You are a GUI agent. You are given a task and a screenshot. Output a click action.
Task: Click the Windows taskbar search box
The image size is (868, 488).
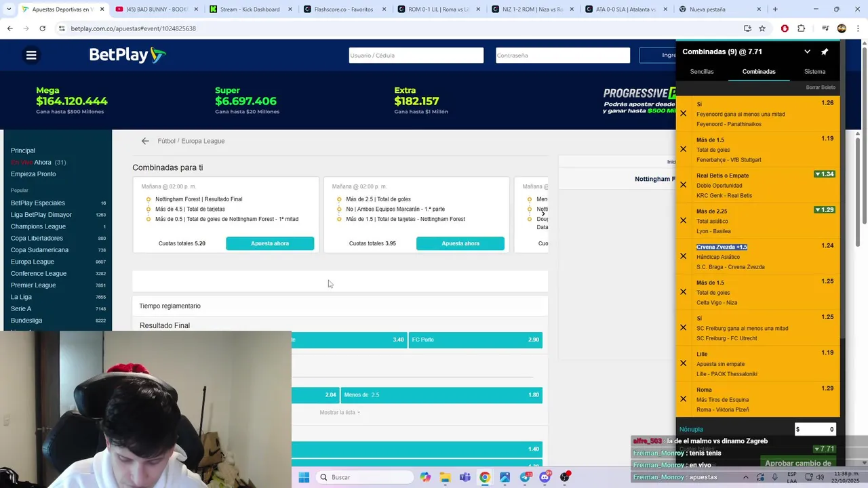(x=365, y=477)
